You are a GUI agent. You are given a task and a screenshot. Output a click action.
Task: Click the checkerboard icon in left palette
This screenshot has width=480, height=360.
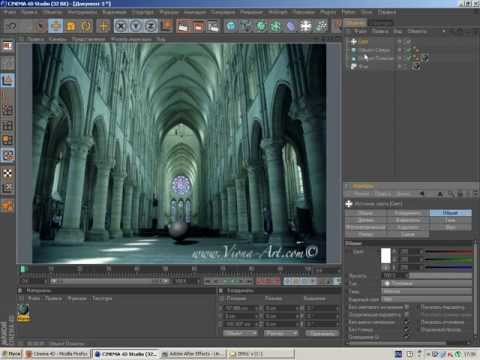(8, 173)
